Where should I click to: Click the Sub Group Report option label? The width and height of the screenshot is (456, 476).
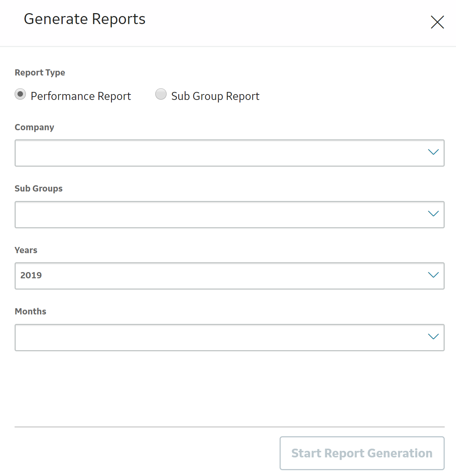215,96
